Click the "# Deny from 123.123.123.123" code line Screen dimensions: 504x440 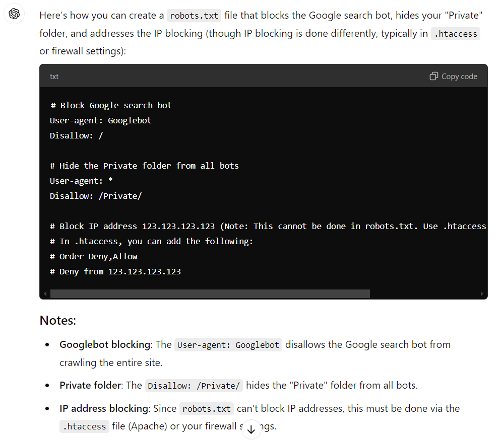pos(115,271)
